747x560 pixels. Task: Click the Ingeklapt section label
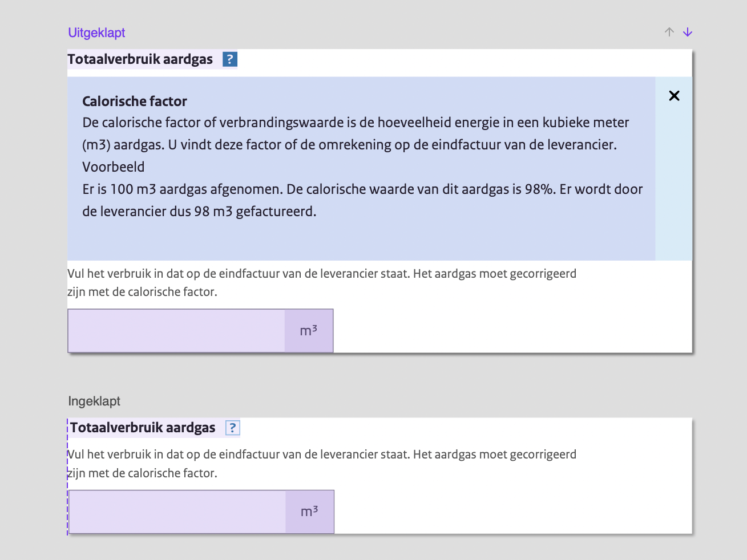[x=94, y=401]
